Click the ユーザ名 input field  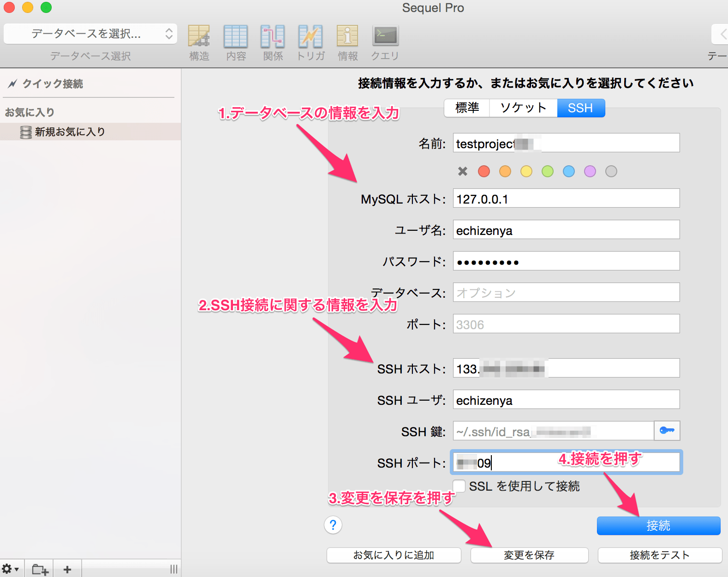point(566,230)
